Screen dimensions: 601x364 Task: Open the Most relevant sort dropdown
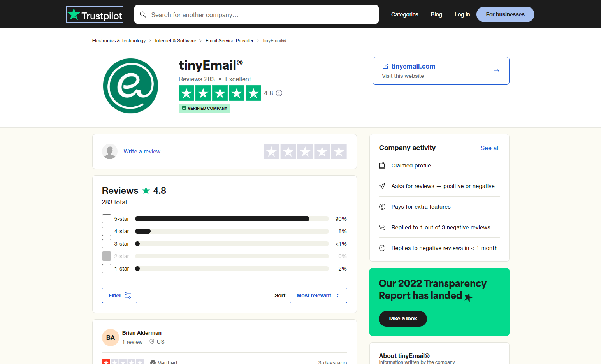click(x=318, y=295)
